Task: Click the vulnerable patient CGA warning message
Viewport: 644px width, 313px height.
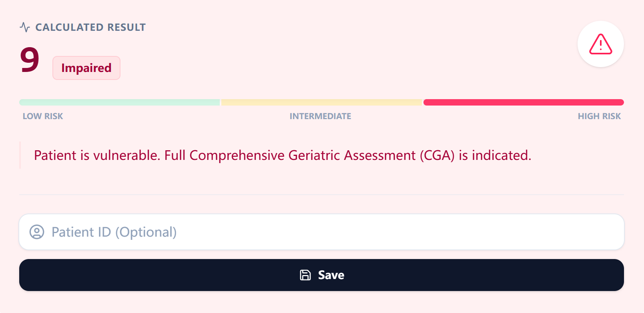Action: coord(282,155)
